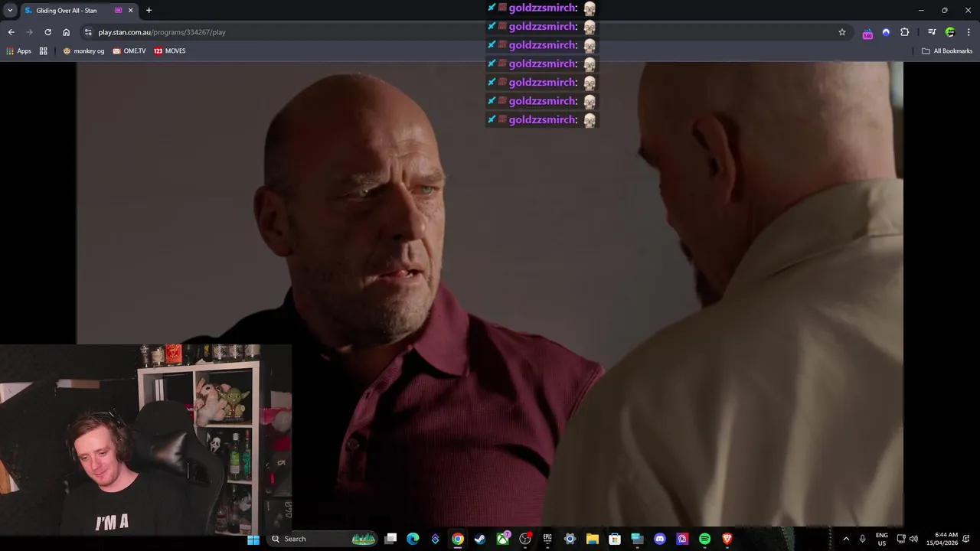Go back to the previous page
Screen dimensions: 980x551
[x=11, y=32]
